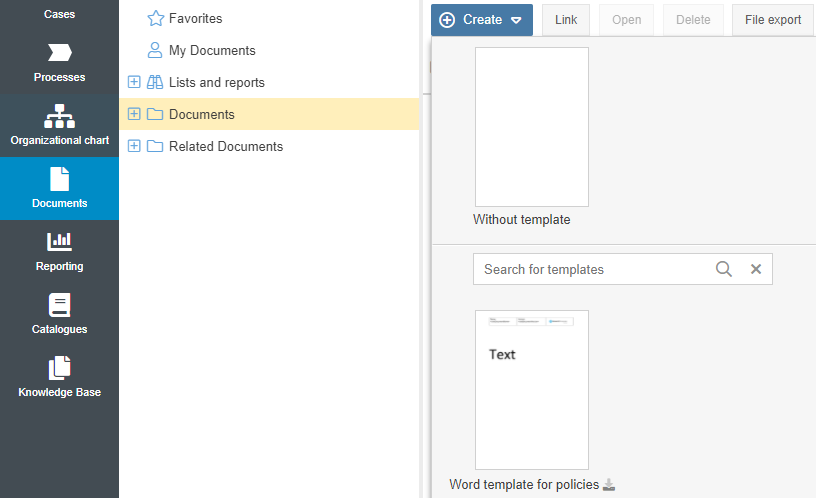The height and width of the screenshot is (498, 816).
Task: Choose Word template for policies thumbnail
Action: (531, 389)
